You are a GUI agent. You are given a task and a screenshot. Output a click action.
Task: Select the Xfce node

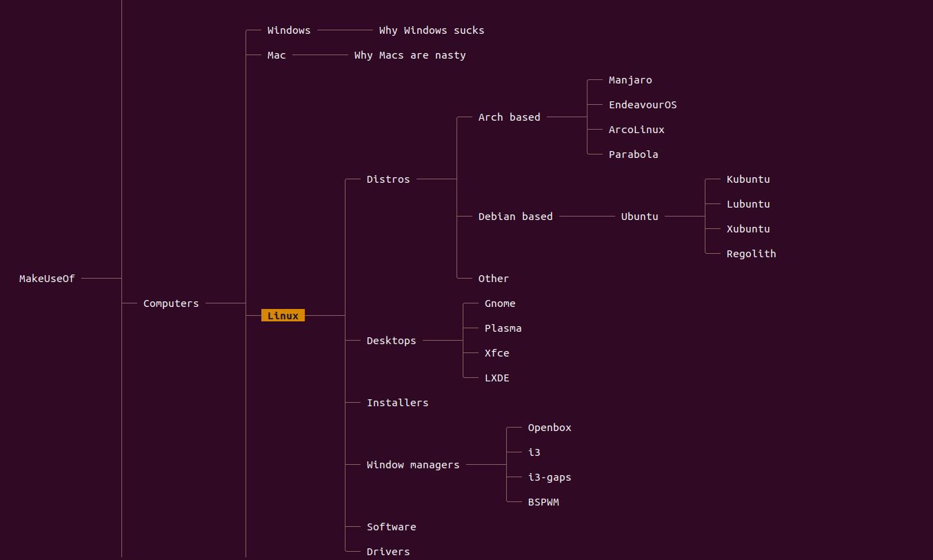pos(497,353)
